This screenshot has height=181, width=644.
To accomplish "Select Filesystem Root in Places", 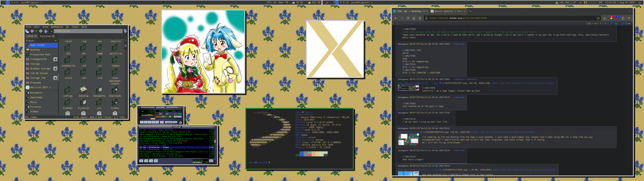I will point(42,54).
